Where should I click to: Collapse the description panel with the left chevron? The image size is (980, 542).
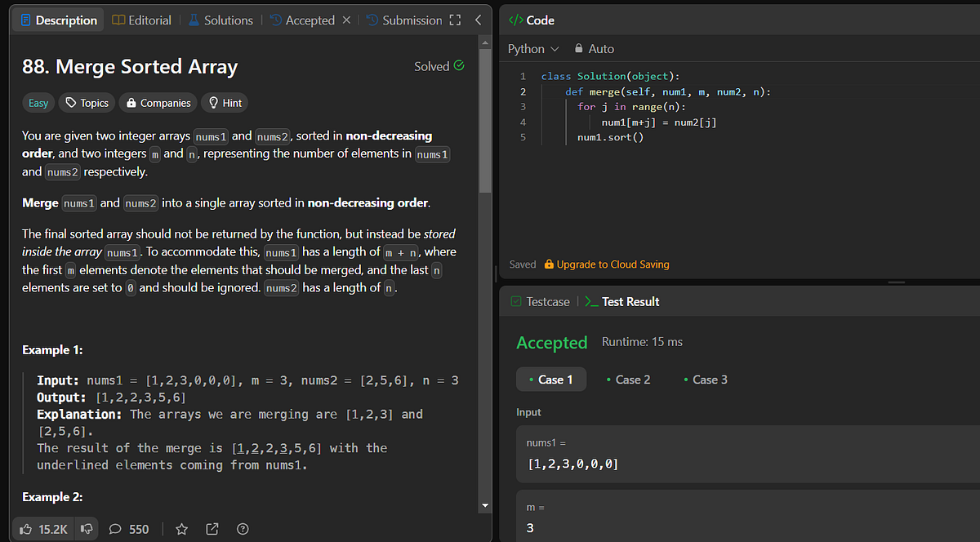(x=478, y=20)
